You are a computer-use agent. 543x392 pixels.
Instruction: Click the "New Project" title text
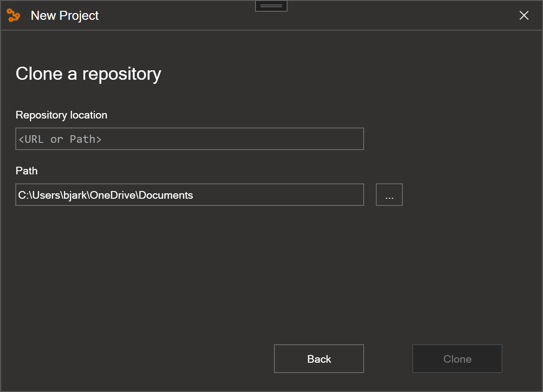[x=64, y=15]
